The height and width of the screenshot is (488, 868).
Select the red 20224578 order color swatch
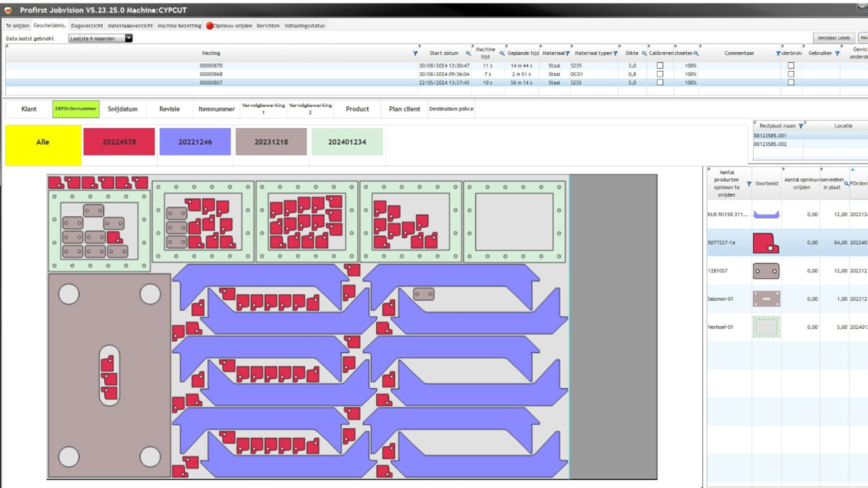120,141
